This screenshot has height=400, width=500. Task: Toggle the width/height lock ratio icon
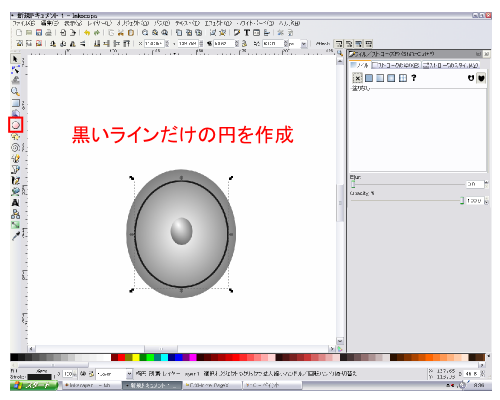point(244,43)
